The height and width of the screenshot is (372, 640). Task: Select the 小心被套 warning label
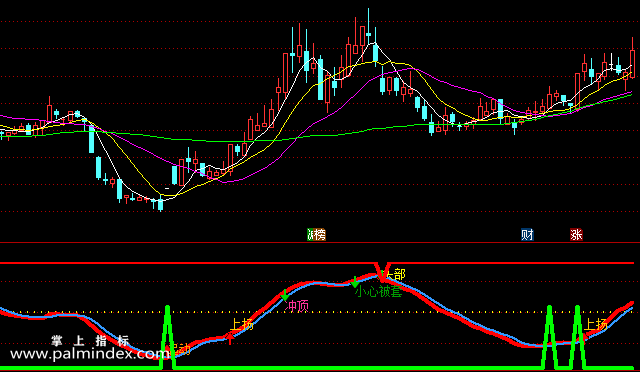(x=378, y=291)
